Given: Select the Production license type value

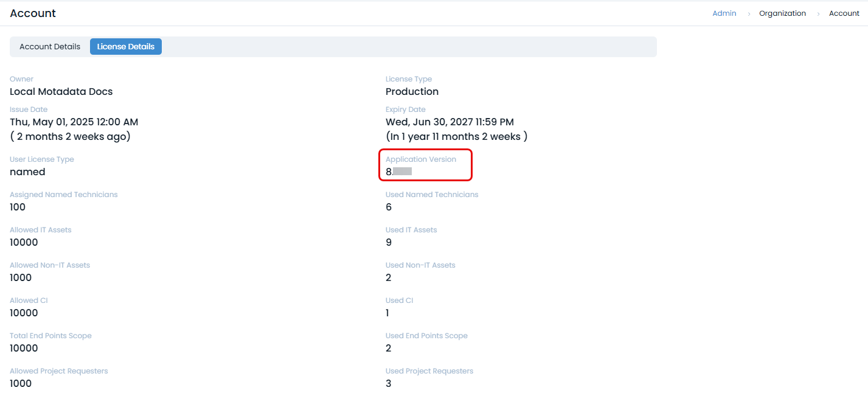Looking at the screenshot, I should (x=412, y=92).
